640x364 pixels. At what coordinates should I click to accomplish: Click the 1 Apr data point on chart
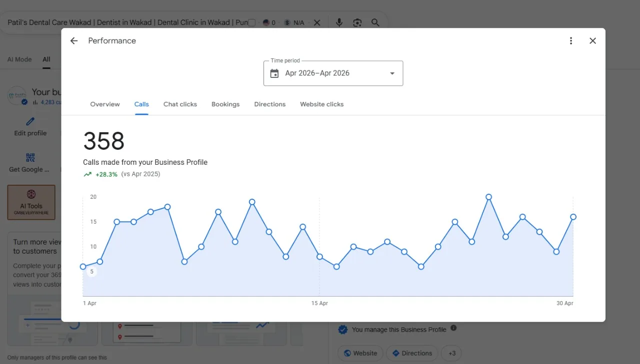click(83, 267)
